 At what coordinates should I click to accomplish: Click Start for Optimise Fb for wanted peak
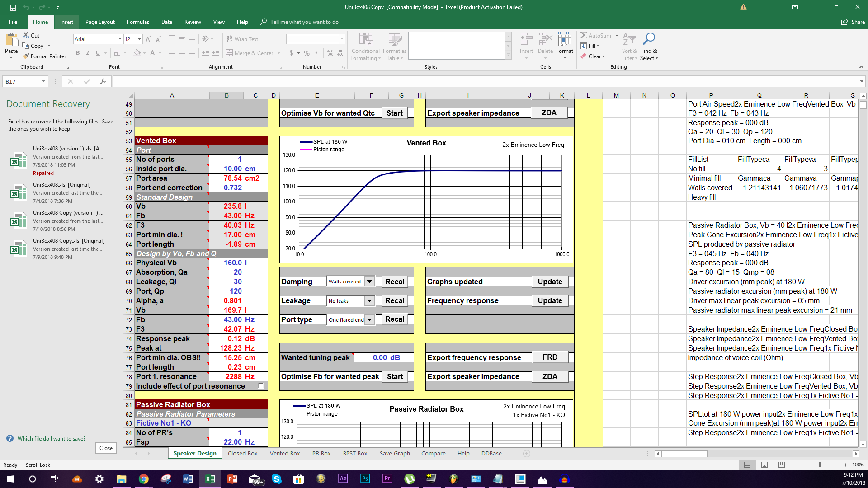395,376
